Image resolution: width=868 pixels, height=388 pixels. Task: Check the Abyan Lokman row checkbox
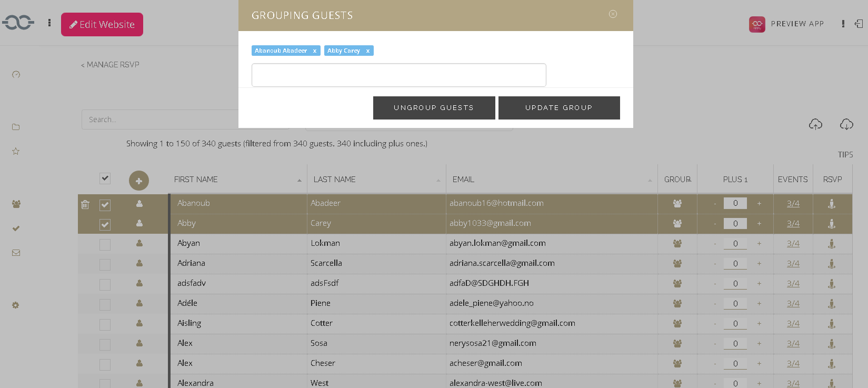click(105, 245)
